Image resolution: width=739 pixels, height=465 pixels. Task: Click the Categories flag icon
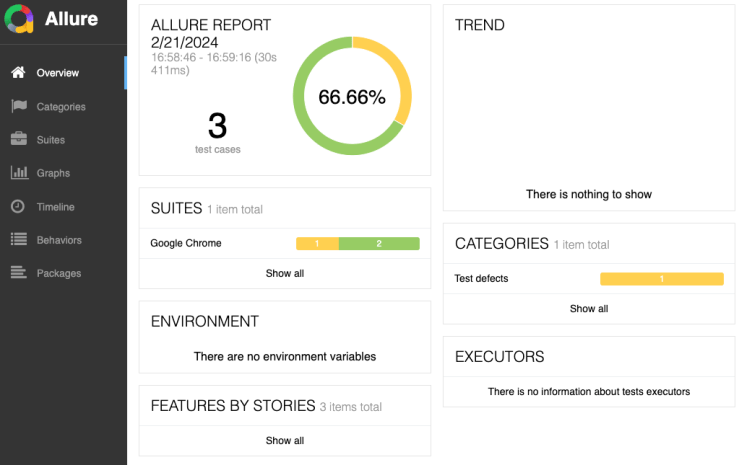click(18, 106)
